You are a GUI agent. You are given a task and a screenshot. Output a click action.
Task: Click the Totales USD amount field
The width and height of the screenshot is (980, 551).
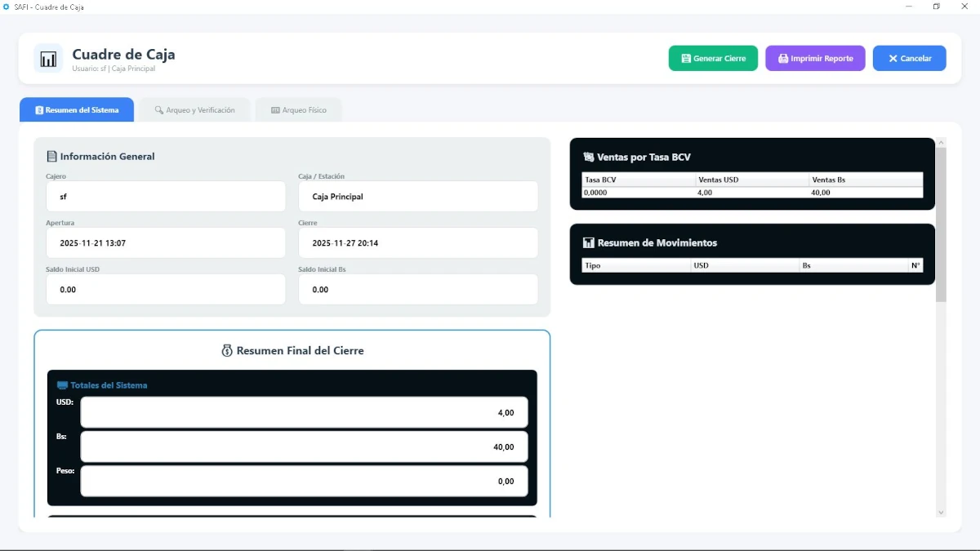pyautogui.click(x=304, y=413)
